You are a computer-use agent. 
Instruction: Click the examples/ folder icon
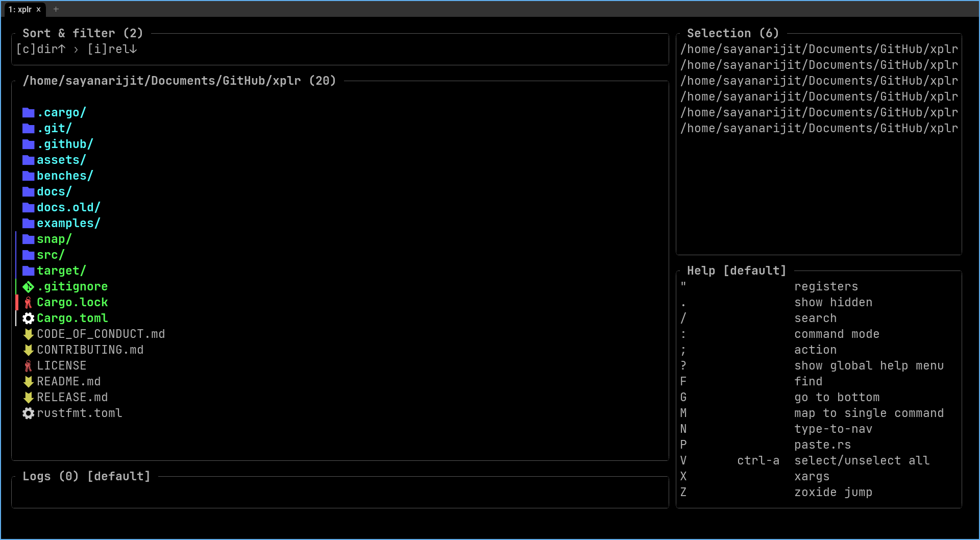point(29,224)
